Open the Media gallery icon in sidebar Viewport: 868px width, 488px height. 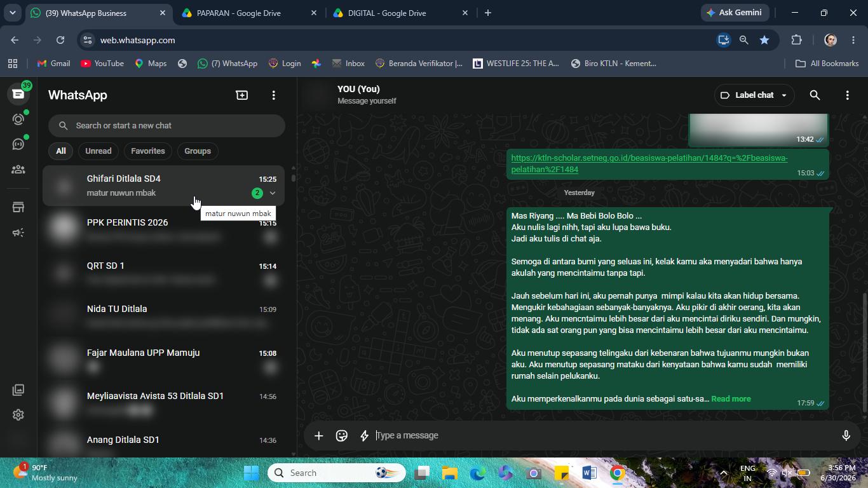click(x=18, y=390)
